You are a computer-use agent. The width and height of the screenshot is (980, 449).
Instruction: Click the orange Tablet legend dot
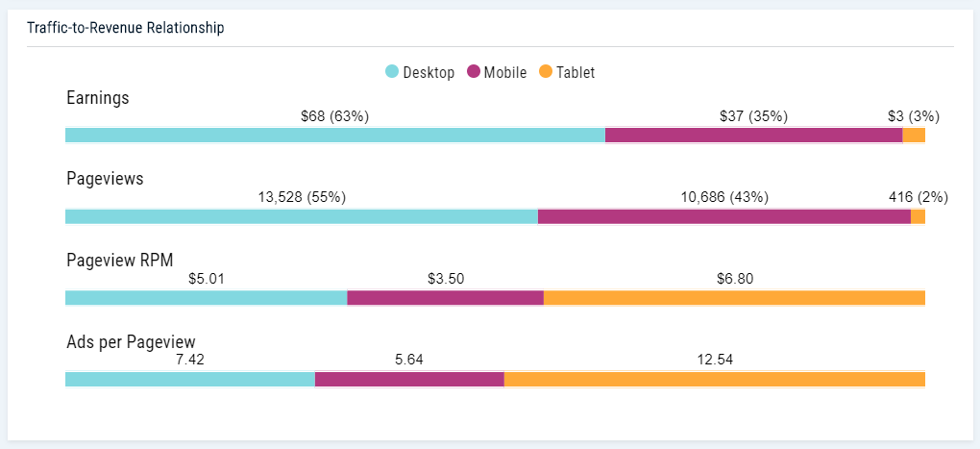click(546, 72)
